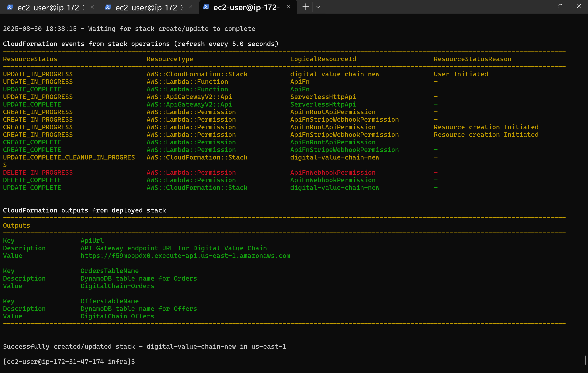Close the active third terminal tab

click(289, 7)
